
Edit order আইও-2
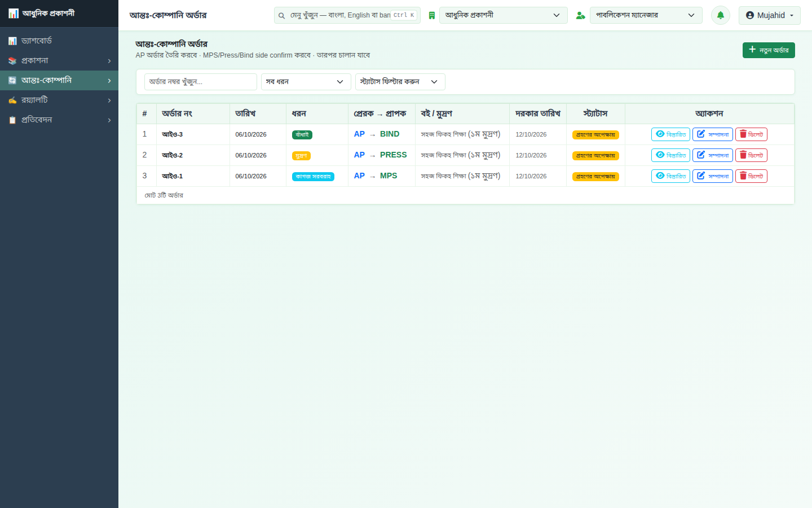(713, 155)
